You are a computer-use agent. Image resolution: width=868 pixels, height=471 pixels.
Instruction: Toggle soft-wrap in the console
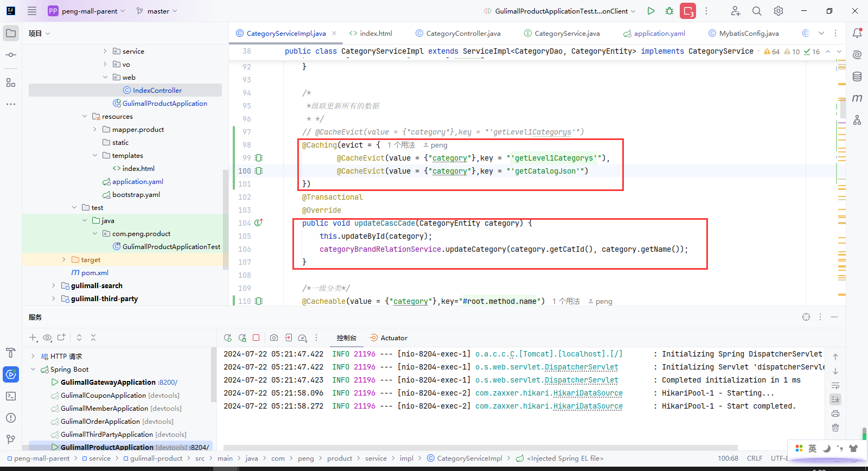point(835,385)
